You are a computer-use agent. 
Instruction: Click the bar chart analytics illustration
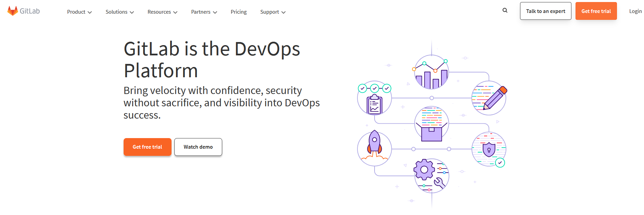point(431,72)
